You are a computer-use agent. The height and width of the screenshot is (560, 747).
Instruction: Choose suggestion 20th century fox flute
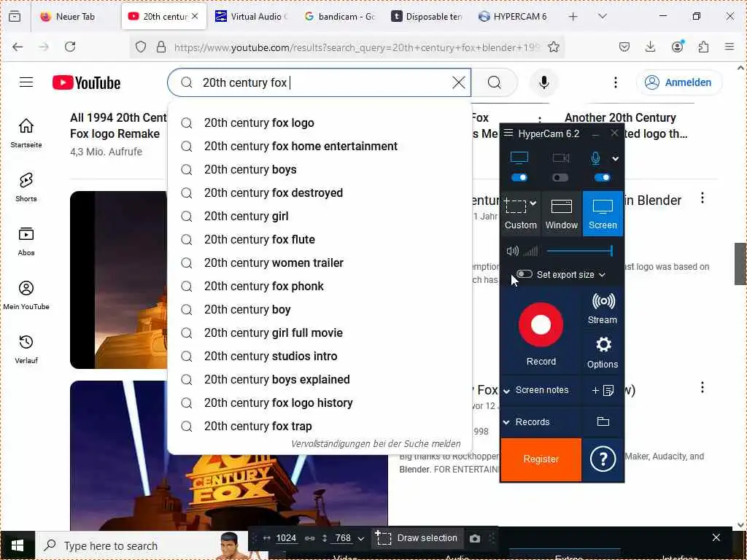[320, 239]
